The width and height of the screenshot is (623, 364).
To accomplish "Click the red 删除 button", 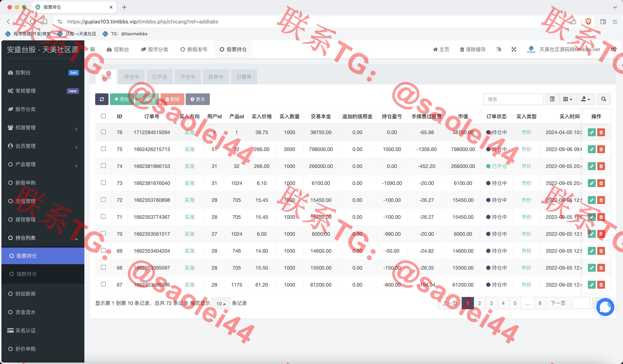I will tap(172, 99).
